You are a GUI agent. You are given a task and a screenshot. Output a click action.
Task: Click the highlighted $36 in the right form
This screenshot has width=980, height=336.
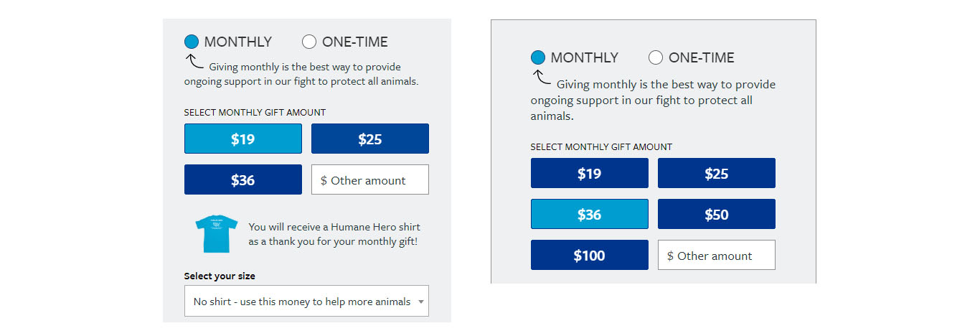coord(590,214)
